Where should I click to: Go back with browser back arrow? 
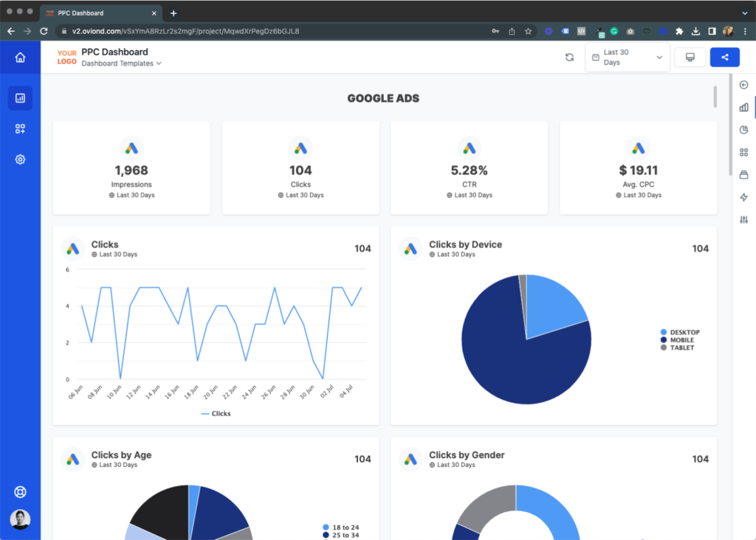tap(11, 31)
